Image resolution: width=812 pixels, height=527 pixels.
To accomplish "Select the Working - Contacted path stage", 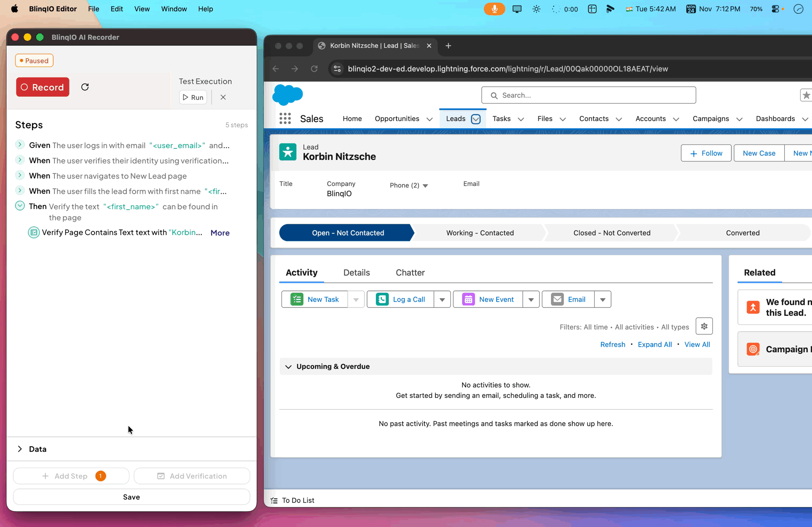I will pyautogui.click(x=480, y=233).
